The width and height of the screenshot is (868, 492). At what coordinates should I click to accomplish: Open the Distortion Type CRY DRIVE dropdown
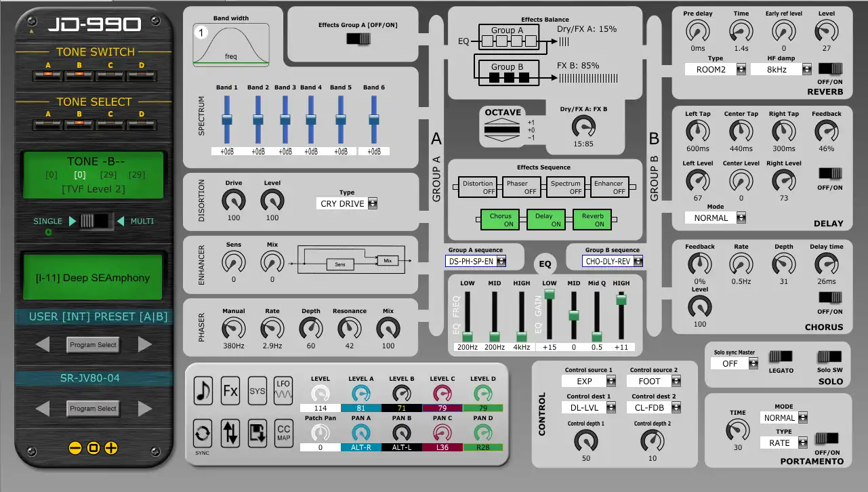click(x=347, y=203)
